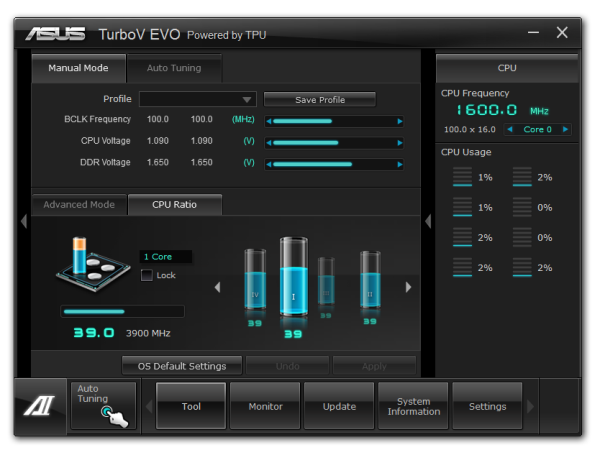Click the BCLK Frequency label
This screenshot has height=455, width=600.
click(x=97, y=119)
